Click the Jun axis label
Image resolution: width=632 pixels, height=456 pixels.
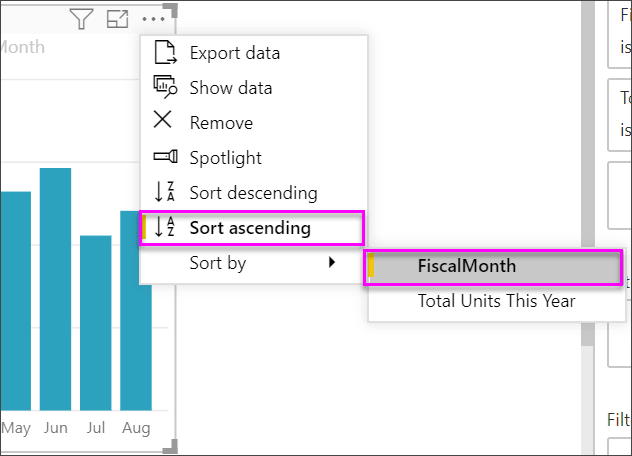56,428
